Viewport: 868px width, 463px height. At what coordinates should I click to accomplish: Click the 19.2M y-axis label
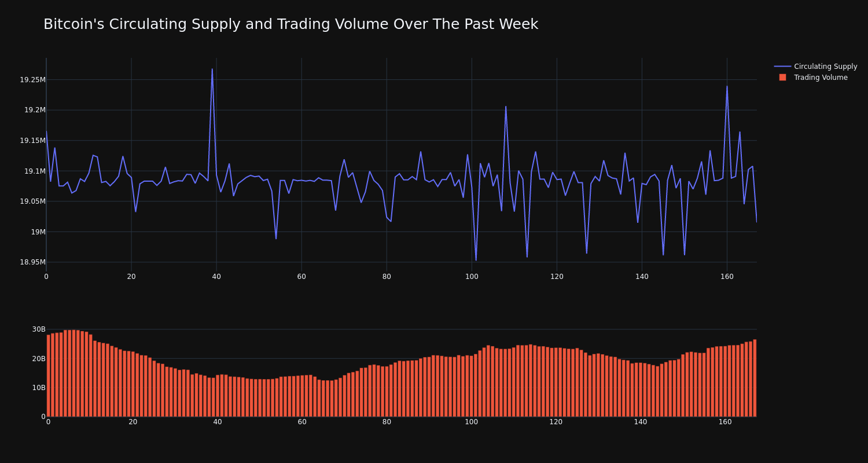[x=35, y=110]
